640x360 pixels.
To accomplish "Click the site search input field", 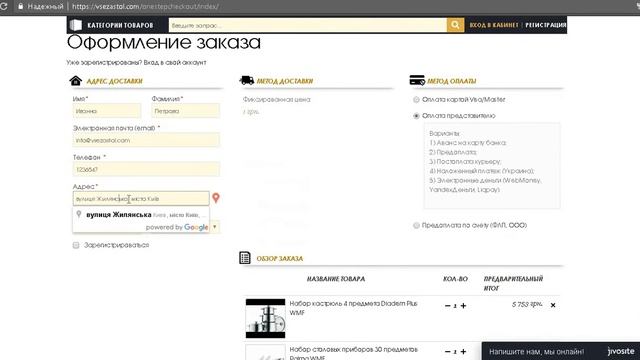I will 308,25.
